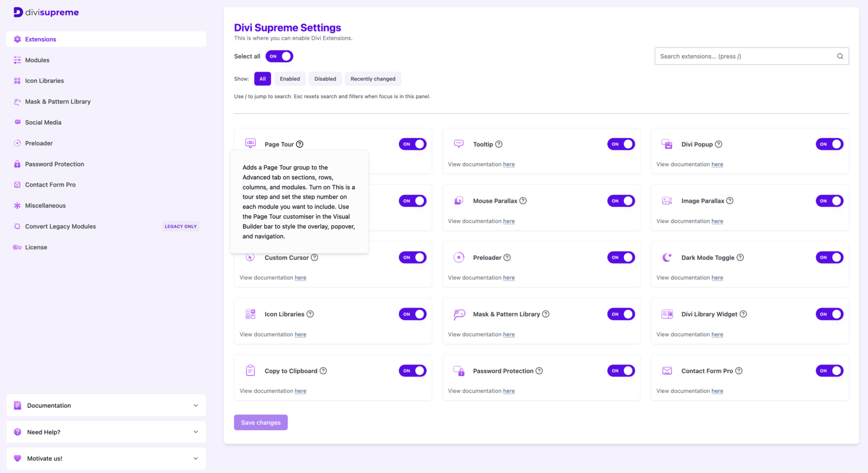Click Custom Cursor help icon
This screenshot has width=868, height=473.
tap(314, 258)
